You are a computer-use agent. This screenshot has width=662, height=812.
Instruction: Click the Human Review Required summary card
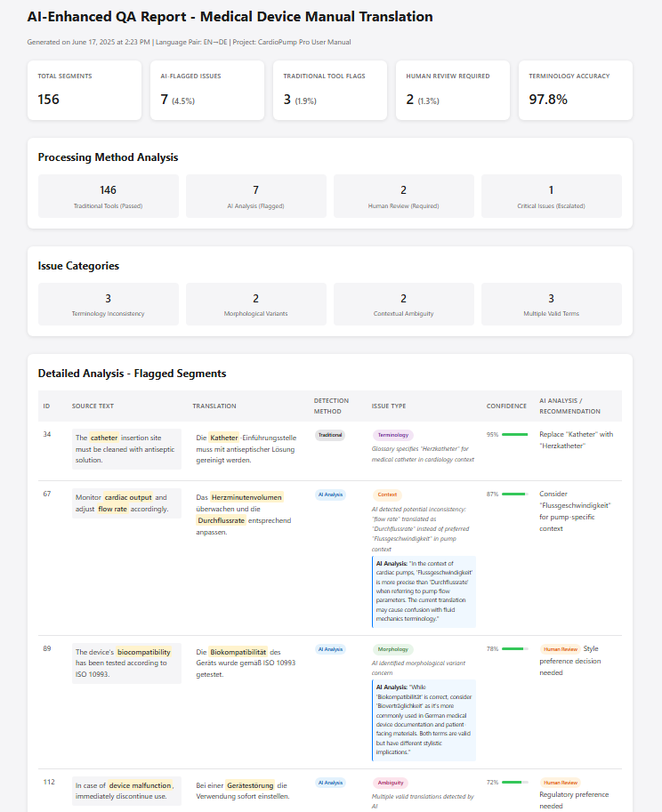coord(453,90)
